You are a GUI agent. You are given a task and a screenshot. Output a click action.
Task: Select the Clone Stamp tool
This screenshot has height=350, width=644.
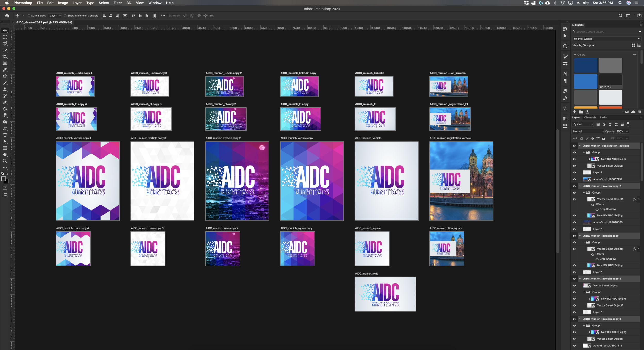pyautogui.click(x=5, y=89)
